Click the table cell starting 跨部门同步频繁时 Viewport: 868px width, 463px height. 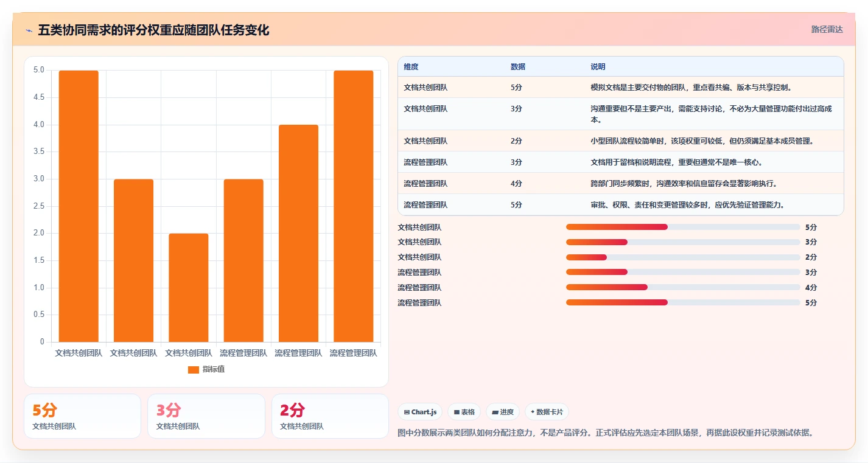point(714,184)
